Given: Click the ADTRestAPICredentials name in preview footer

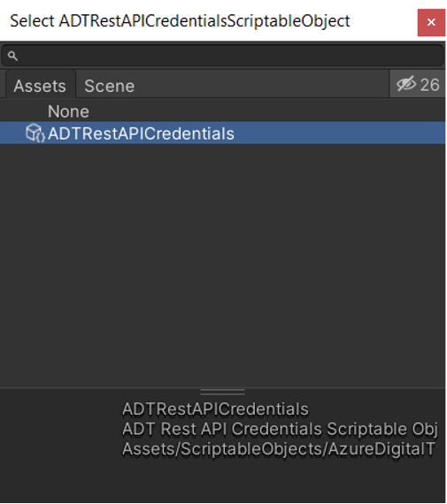Looking at the screenshot, I should pyautogui.click(x=215, y=409).
